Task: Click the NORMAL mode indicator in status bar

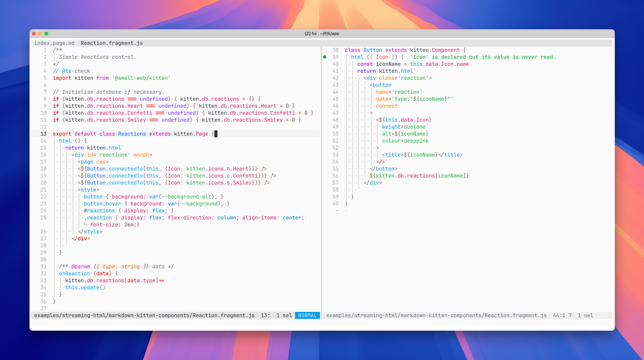Action: coord(307,315)
